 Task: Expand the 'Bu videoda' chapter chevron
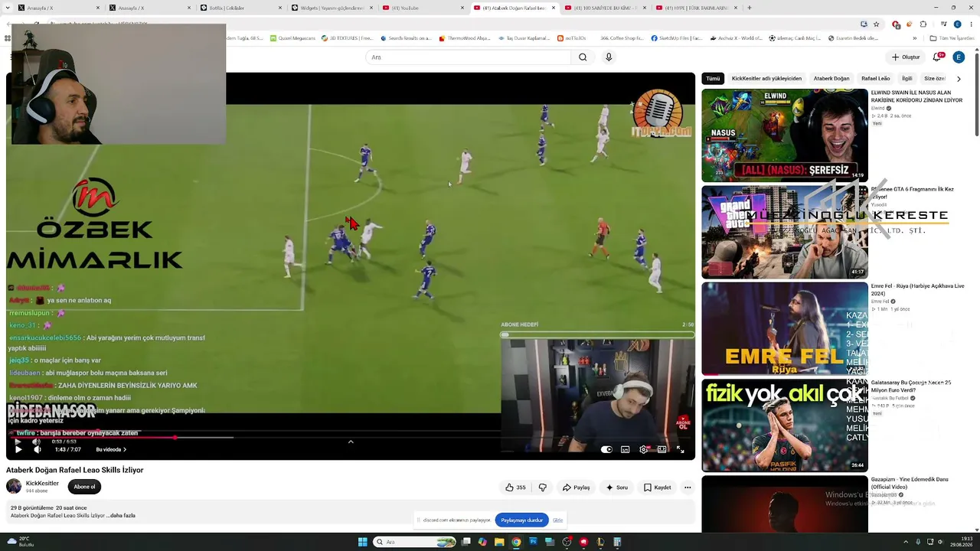tap(124, 449)
